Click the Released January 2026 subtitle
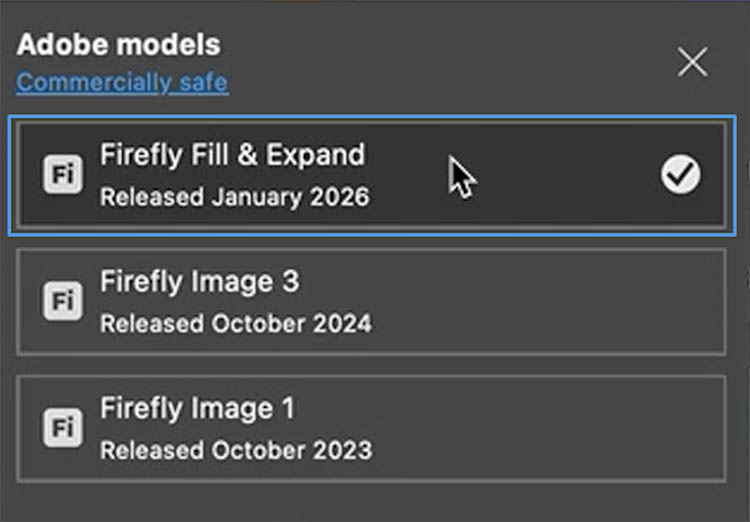Image resolution: width=750 pixels, height=522 pixels. 234,196
